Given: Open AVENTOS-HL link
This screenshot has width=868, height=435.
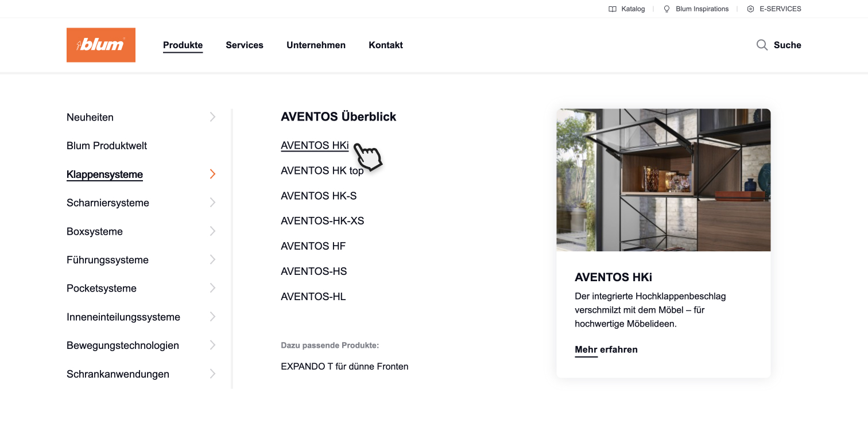Looking at the screenshot, I should point(313,297).
